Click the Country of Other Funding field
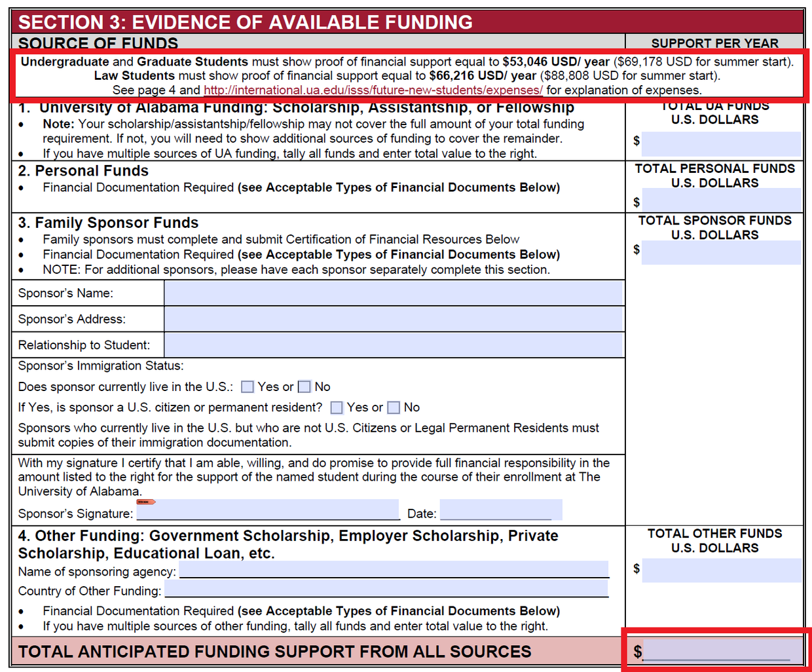The height and width of the screenshot is (672, 812). (386, 588)
